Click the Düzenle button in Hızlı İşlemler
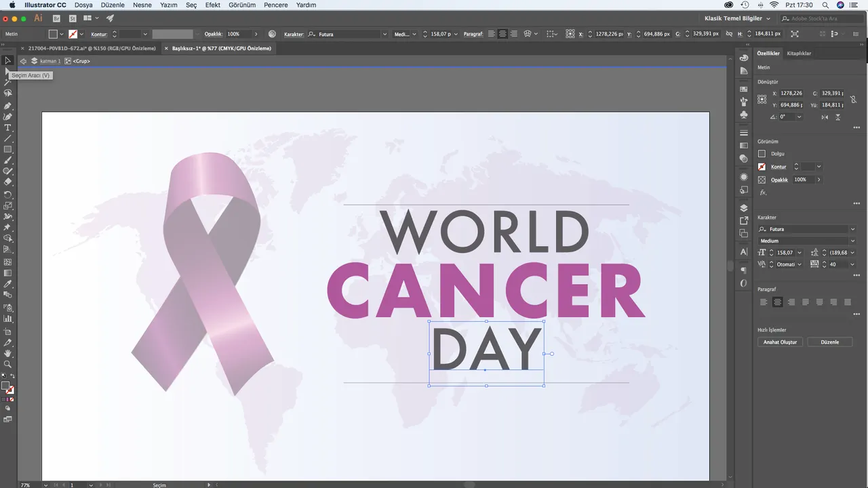This screenshot has height=488, width=868. [830, 342]
